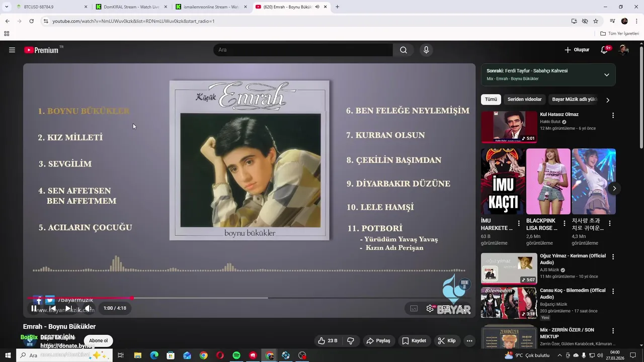
Task: Pause the playing video
Action: pyautogui.click(x=34, y=308)
